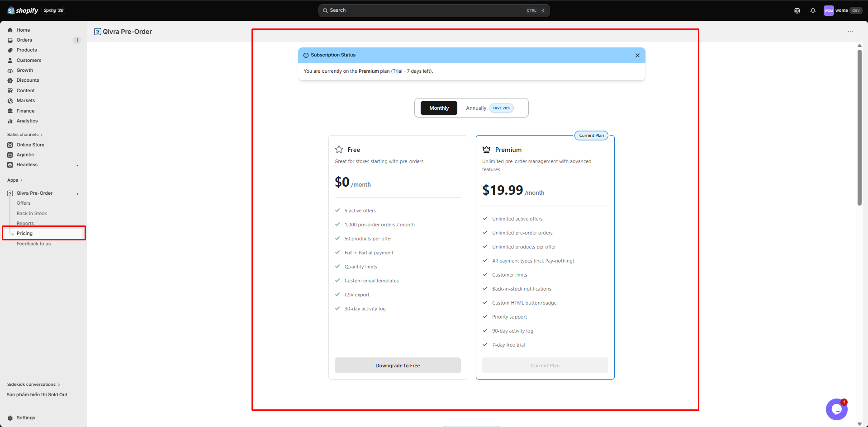Open the Finance section
868x427 pixels.
pos(25,111)
